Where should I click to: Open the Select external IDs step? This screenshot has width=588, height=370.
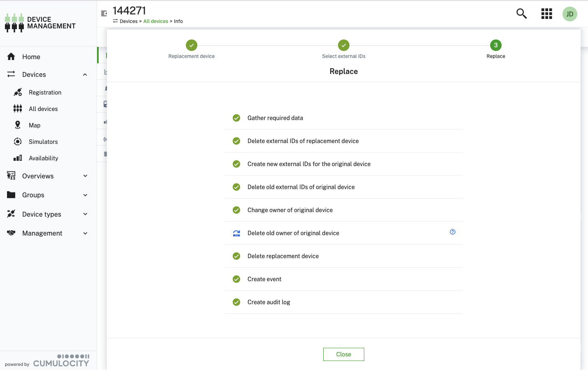[344, 45]
